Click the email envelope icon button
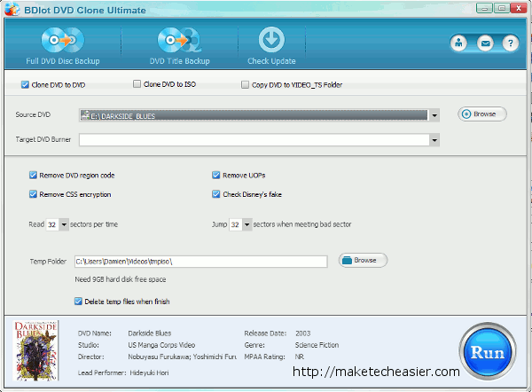 [x=485, y=43]
